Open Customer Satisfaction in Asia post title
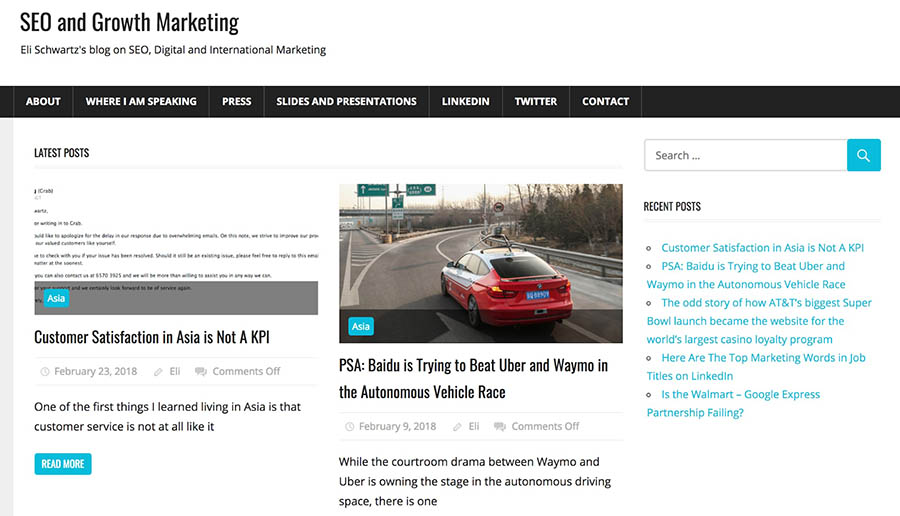The image size is (900, 516). (x=151, y=337)
